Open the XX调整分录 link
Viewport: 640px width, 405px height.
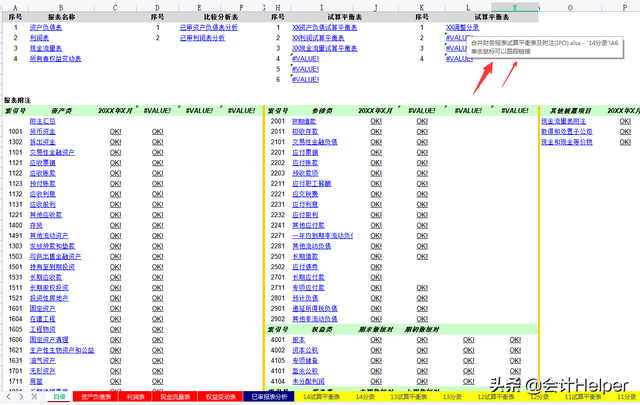462,27
